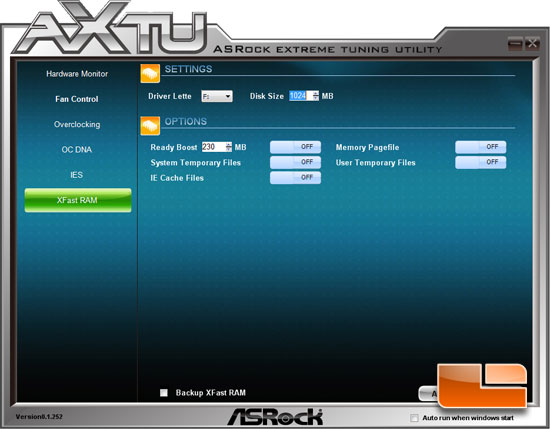Toggle System Temporary Files switch
The height and width of the screenshot is (429, 550).
295,162
